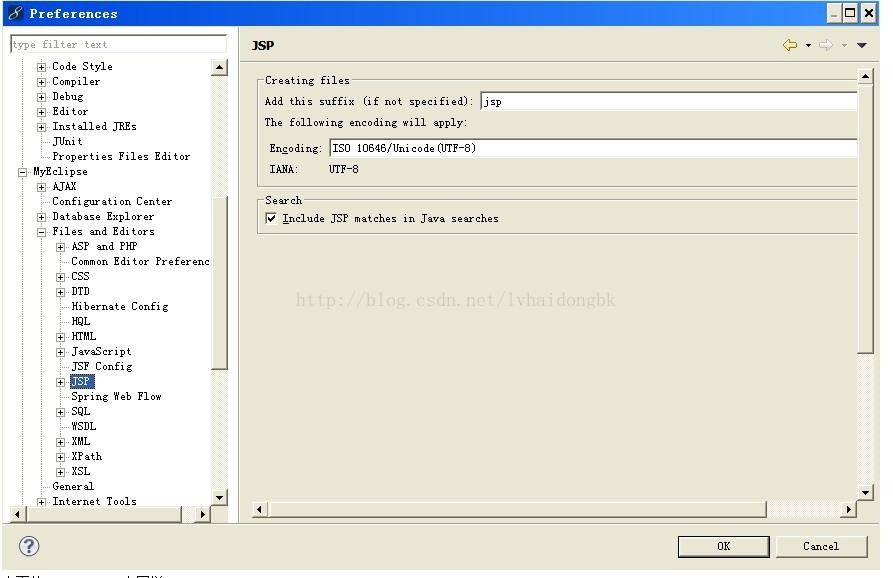Click the JSP page horizontal scrollbar thumb
The image size is (893, 578).
tap(517, 509)
